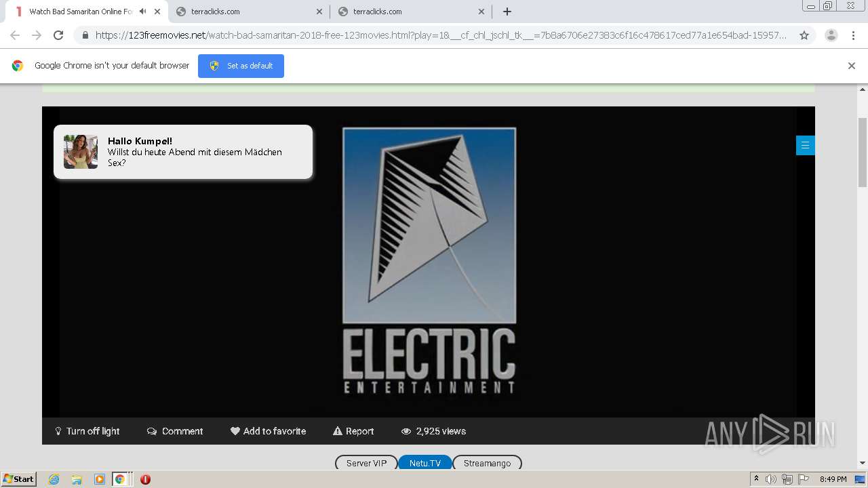Open the Comment section
The width and height of the screenshot is (868, 488).
tap(175, 431)
